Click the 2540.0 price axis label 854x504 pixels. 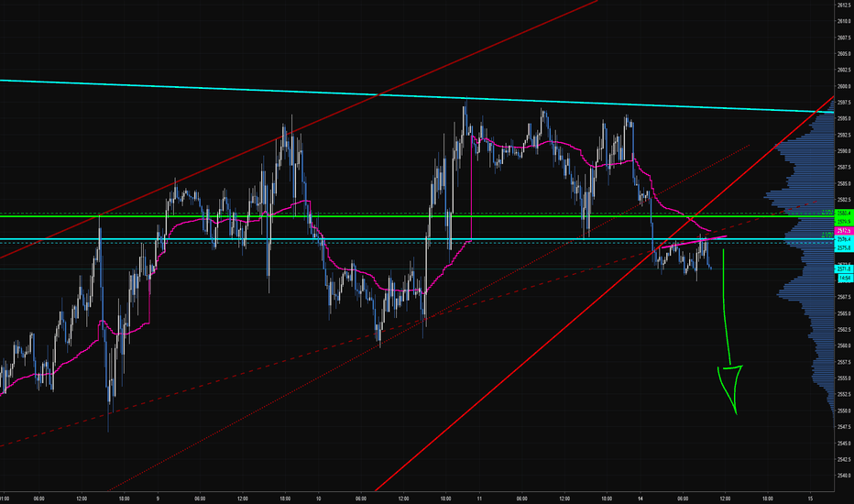tap(844, 475)
